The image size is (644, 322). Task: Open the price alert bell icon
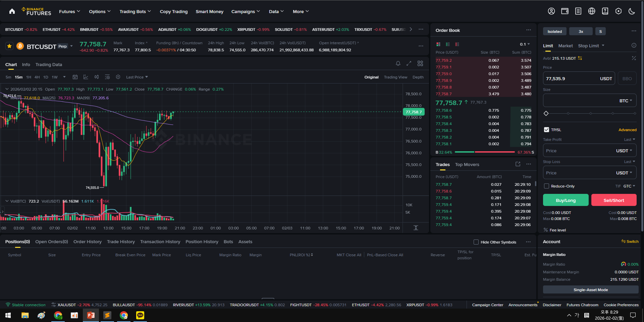(398, 63)
